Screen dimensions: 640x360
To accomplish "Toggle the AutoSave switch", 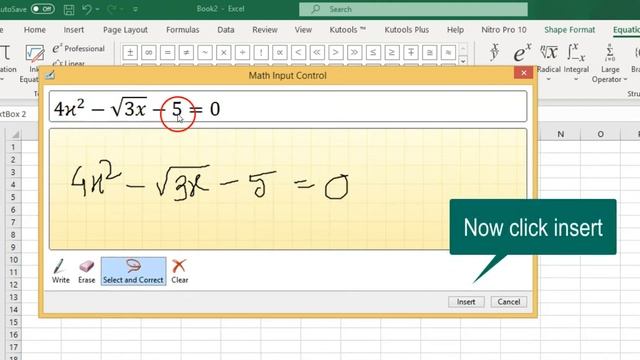I will click(x=42, y=9).
